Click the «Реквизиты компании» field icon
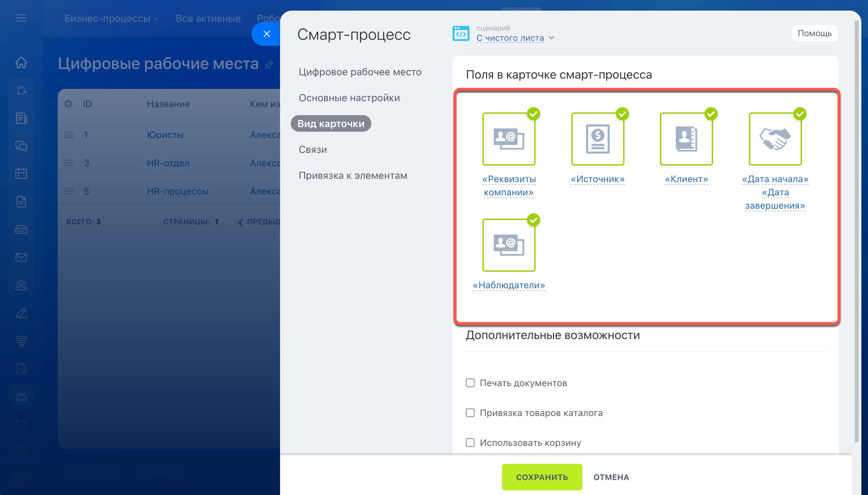This screenshot has height=495, width=868. click(509, 139)
